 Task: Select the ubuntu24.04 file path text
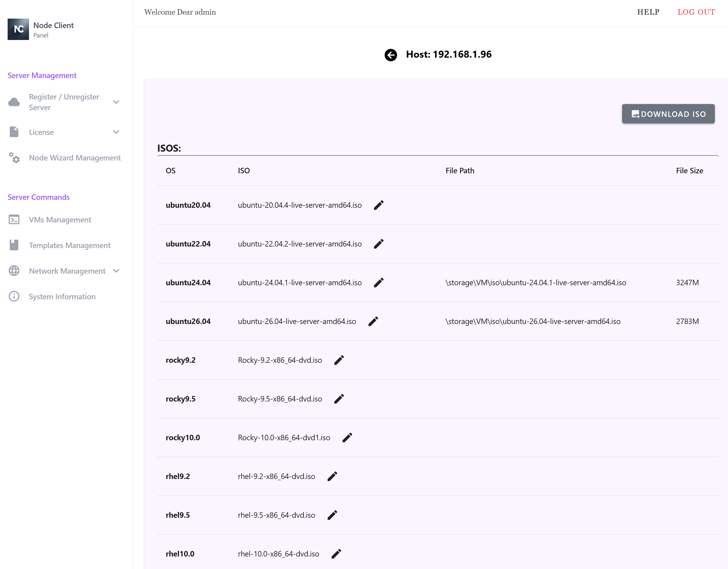pos(536,283)
